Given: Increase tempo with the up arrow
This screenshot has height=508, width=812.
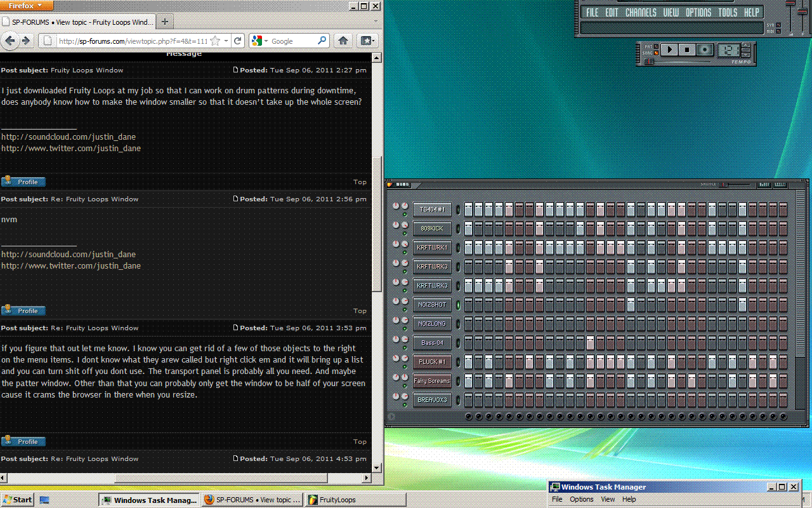Looking at the screenshot, I should [745, 46].
